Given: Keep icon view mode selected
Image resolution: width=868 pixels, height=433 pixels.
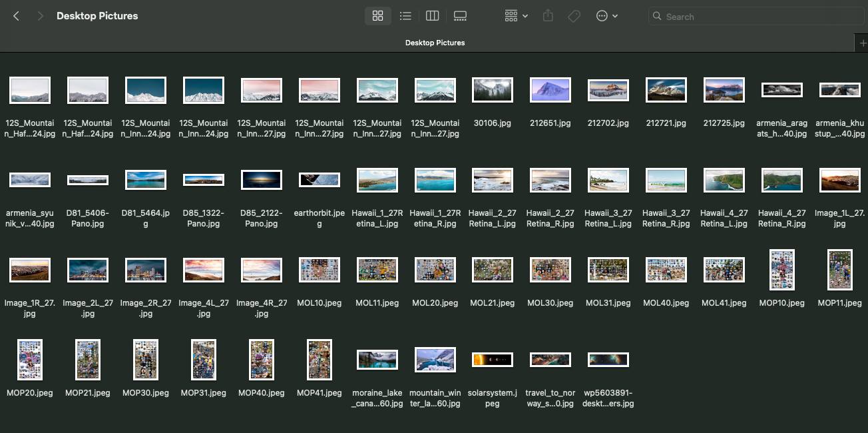Looking at the screenshot, I should [378, 15].
